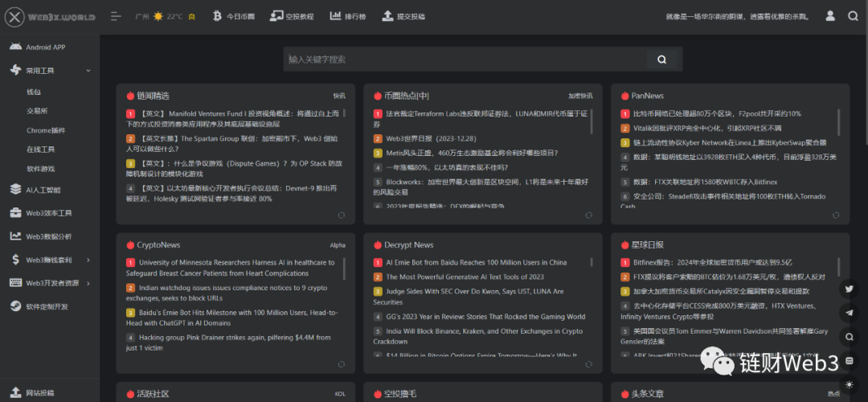Open the user account icon
This screenshot has width=868, height=402.
tap(829, 16)
